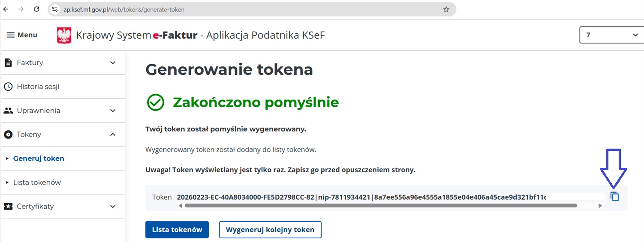Open the hamburger Menu

[x=22, y=35]
